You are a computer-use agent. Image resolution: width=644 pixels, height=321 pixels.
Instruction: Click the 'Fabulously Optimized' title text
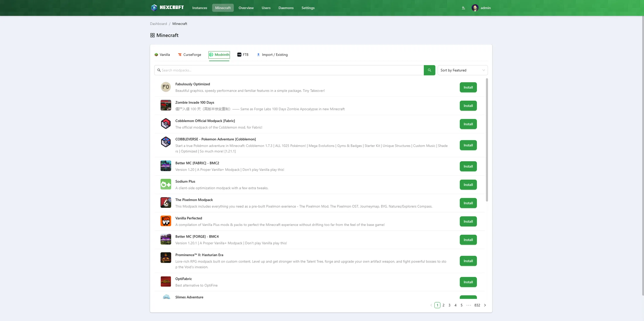pos(193,84)
